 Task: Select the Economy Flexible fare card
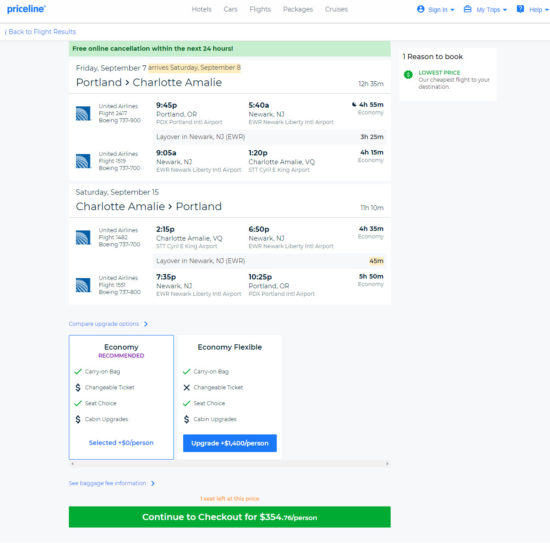click(230, 397)
